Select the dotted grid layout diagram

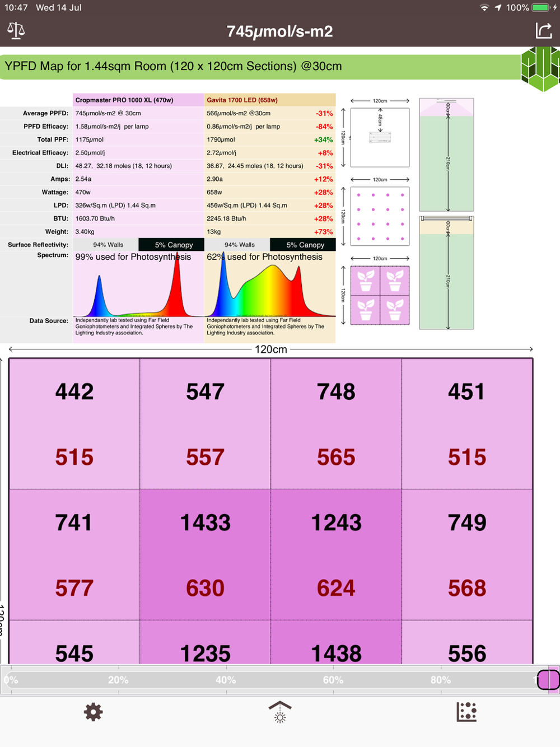pyautogui.click(x=380, y=216)
